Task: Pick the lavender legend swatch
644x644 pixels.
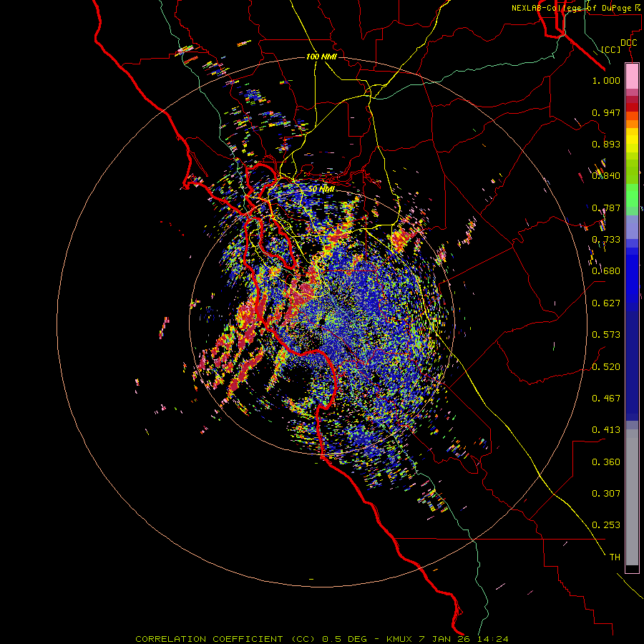Action: coord(632,227)
